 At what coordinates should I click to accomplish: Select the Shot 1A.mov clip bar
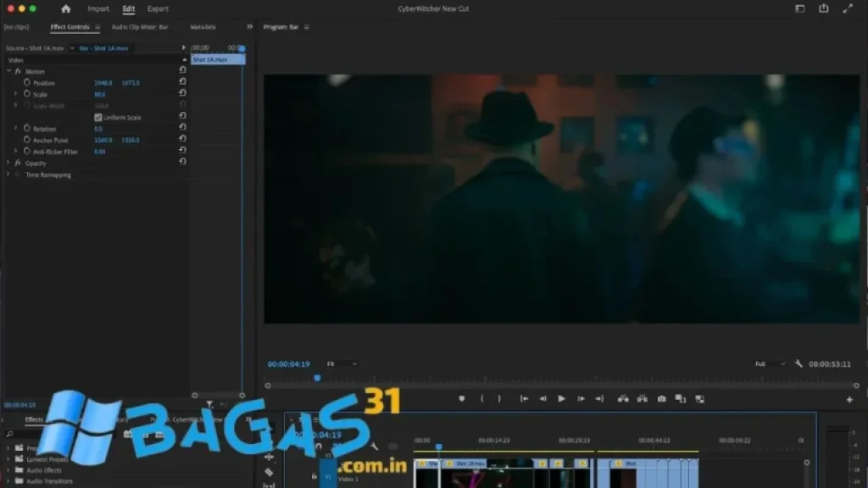click(x=218, y=60)
